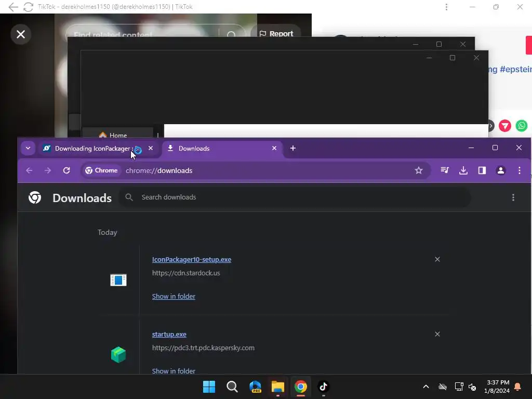Click the Chrome site info chip
This screenshot has width=532, height=399.
point(101,170)
